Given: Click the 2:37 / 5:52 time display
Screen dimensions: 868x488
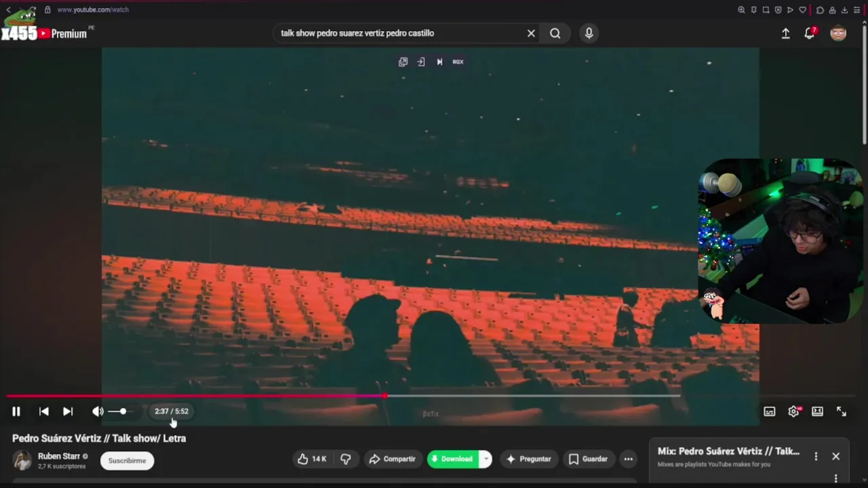Looking at the screenshot, I should pos(172,411).
